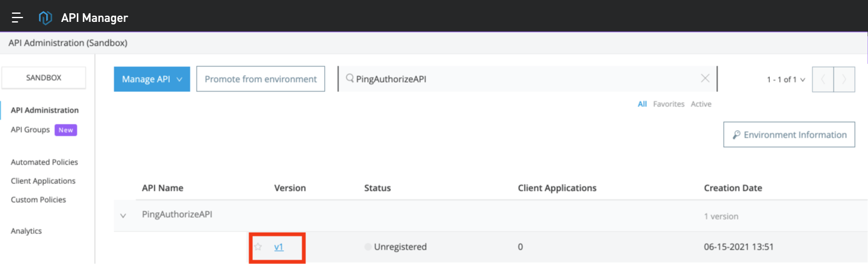The image size is (868, 264).
Task: Open the Manage API dropdown
Action: (152, 79)
